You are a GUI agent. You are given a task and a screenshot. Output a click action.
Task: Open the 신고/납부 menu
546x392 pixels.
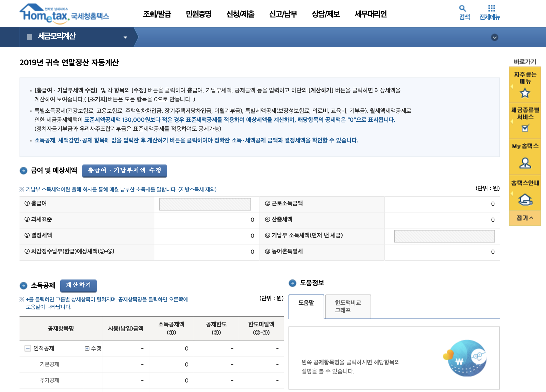[x=283, y=14]
